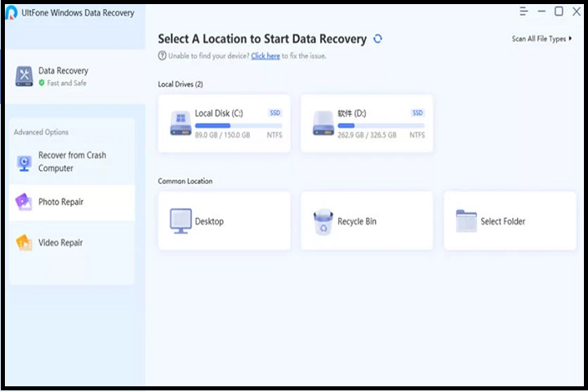Click the help question mark icon

click(162, 56)
